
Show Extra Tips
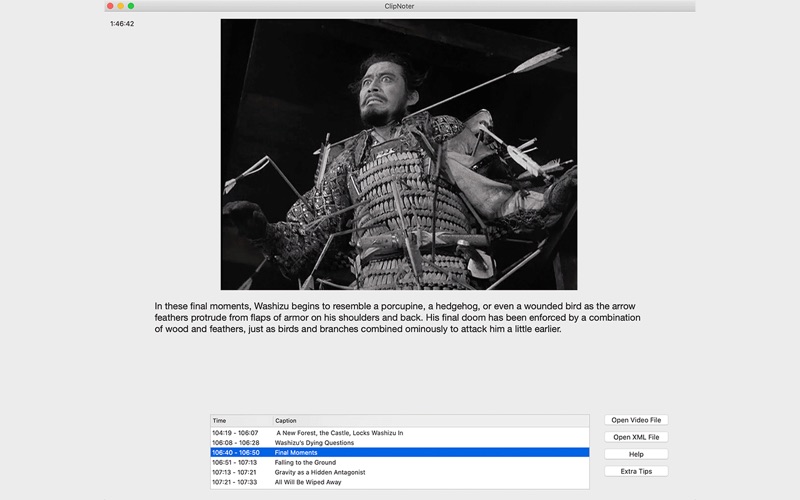pos(636,471)
